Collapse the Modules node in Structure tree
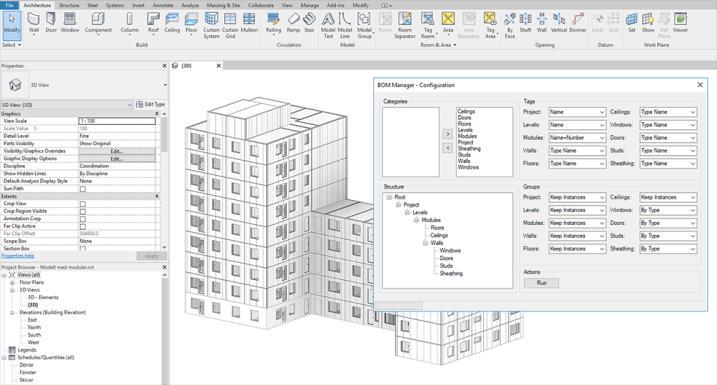Image resolution: width=717 pixels, height=385 pixels. point(416,220)
